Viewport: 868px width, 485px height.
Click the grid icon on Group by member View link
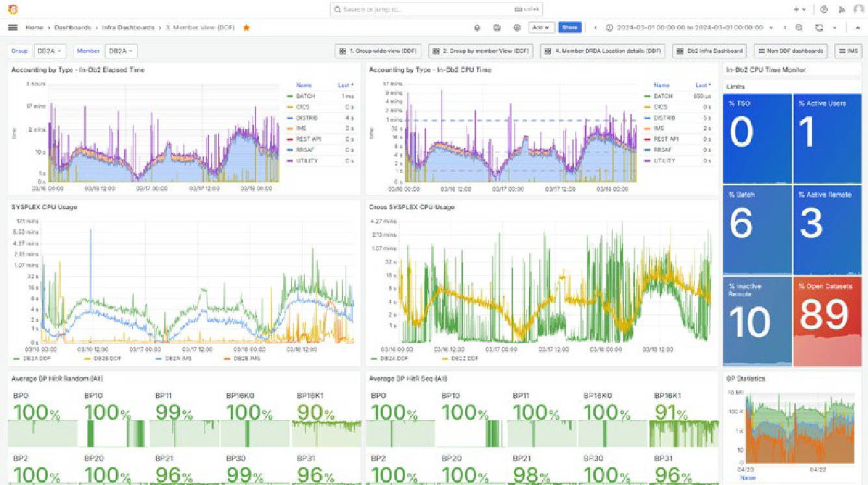pos(436,51)
